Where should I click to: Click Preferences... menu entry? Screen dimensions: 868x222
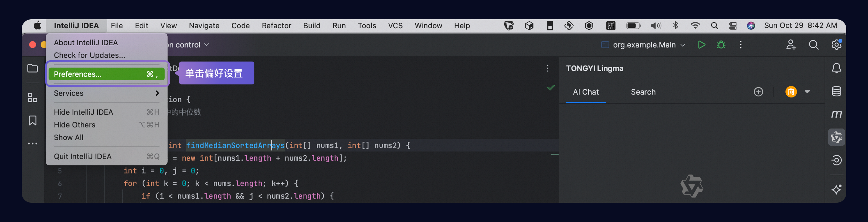click(106, 74)
